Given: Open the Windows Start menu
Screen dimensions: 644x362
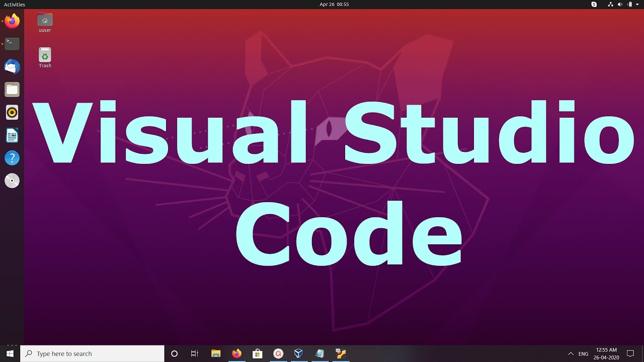Looking at the screenshot, I should (x=10, y=353).
